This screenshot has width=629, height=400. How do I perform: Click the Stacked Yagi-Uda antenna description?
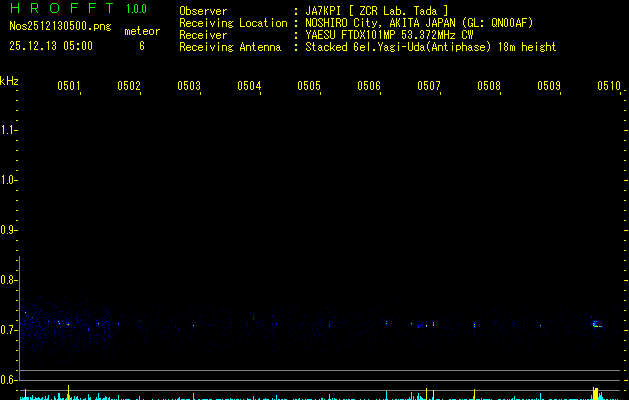[430, 47]
